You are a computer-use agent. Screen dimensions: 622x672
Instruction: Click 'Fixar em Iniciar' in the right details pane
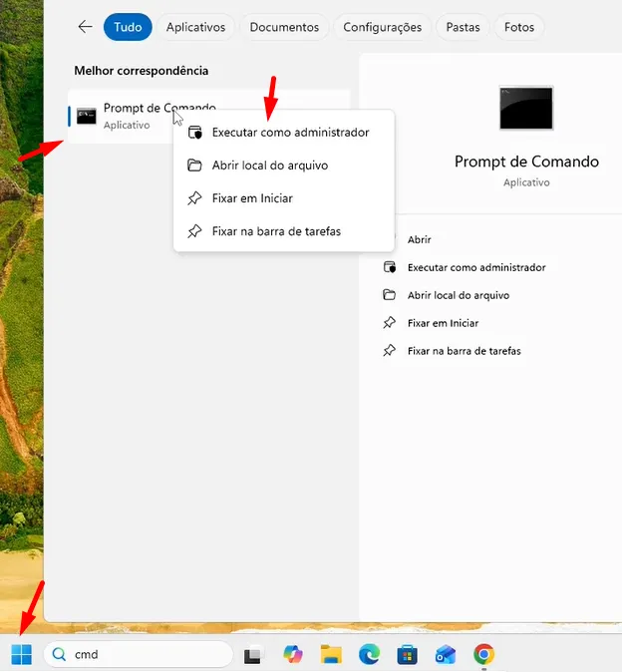pyautogui.click(x=443, y=323)
